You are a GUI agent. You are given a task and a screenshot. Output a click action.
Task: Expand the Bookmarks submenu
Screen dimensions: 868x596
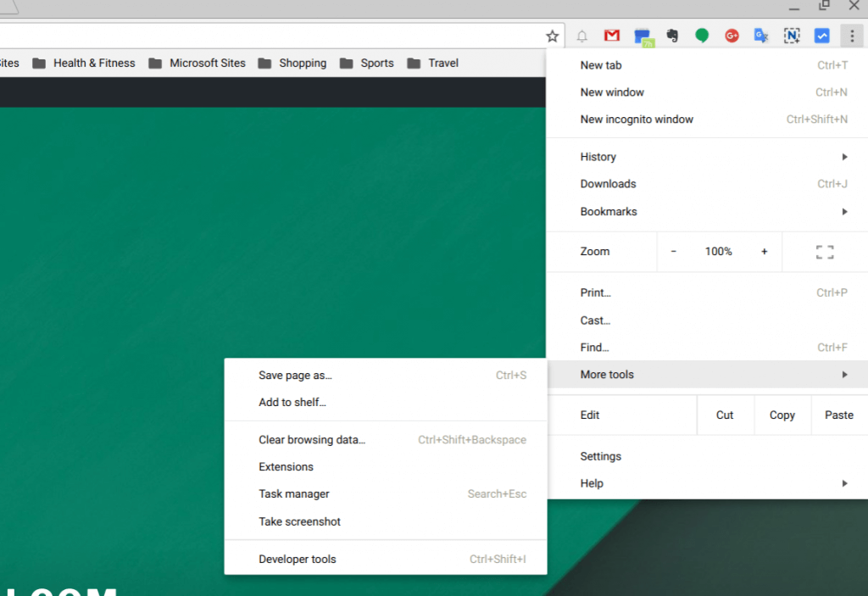pos(708,212)
